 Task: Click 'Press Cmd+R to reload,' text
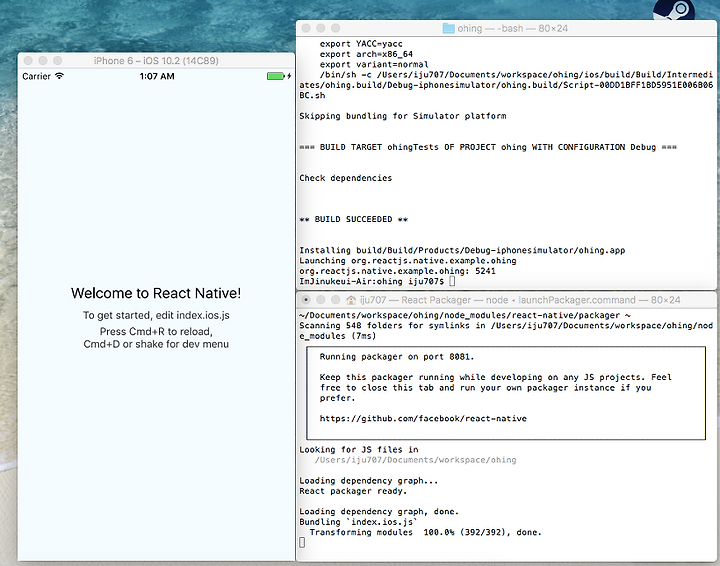point(156,331)
